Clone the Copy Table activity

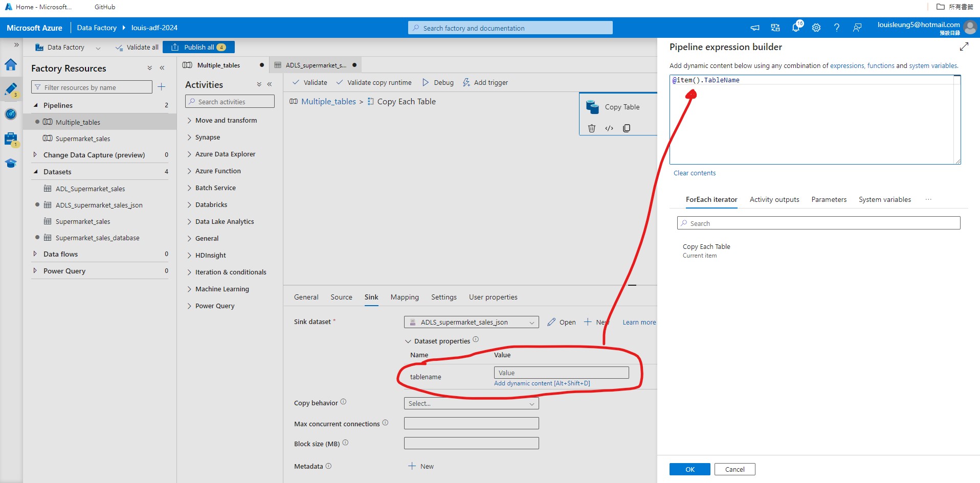627,128
